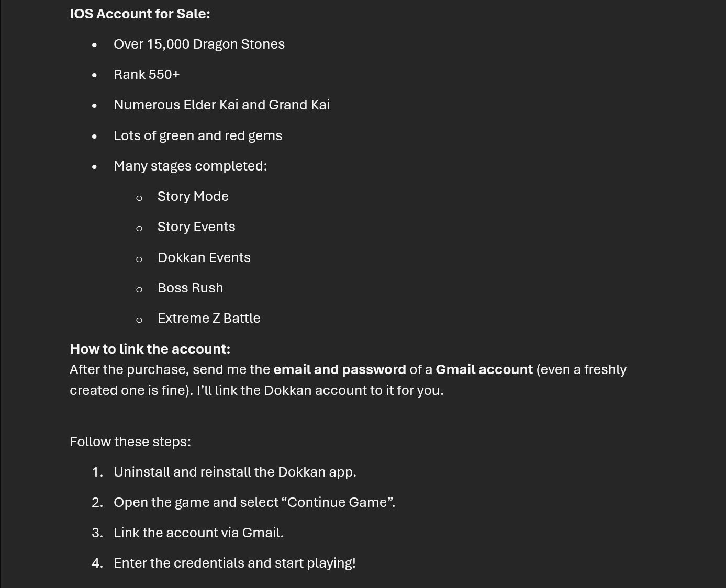Select the "Numerous Elder Kai and Grand Kai" line
726x588 pixels.
tap(221, 105)
